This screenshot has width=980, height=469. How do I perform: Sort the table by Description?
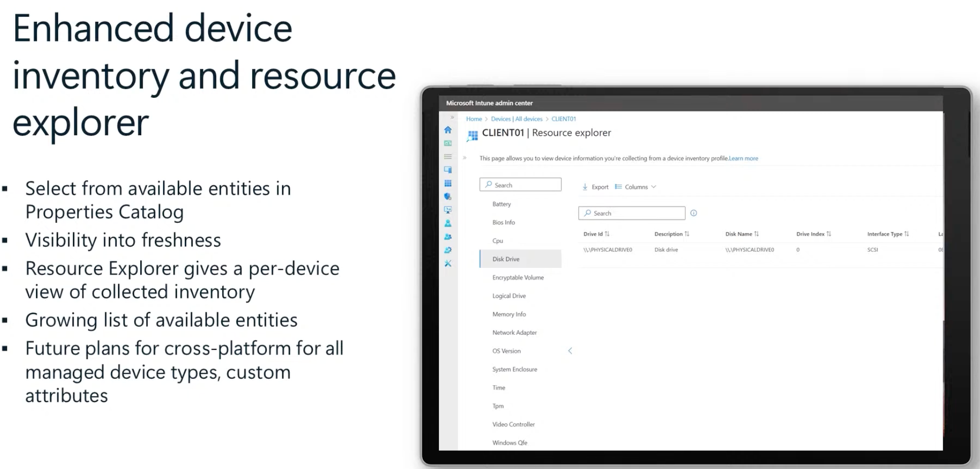(x=672, y=234)
